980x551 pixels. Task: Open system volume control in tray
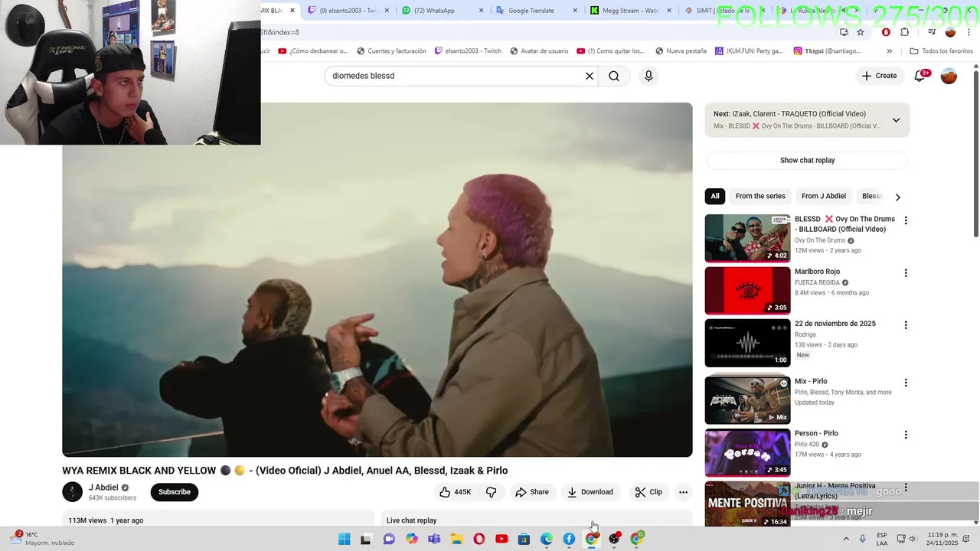pos(913,540)
